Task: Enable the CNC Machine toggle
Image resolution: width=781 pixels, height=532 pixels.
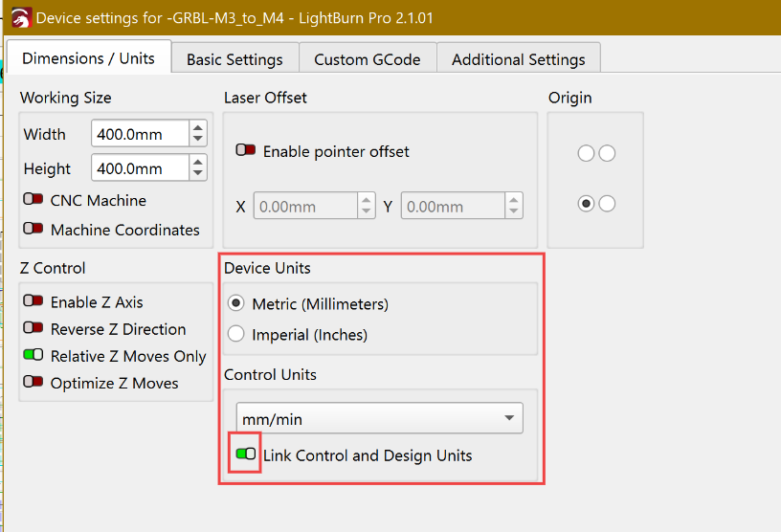Action: 33,199
